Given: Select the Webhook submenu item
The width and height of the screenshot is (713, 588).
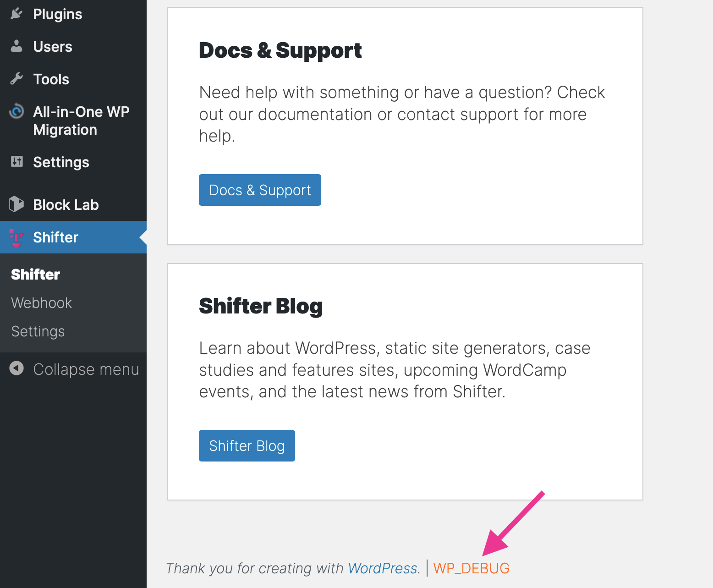Looking at the screenshot, I should pyautogui.click(x=41, y=303).
